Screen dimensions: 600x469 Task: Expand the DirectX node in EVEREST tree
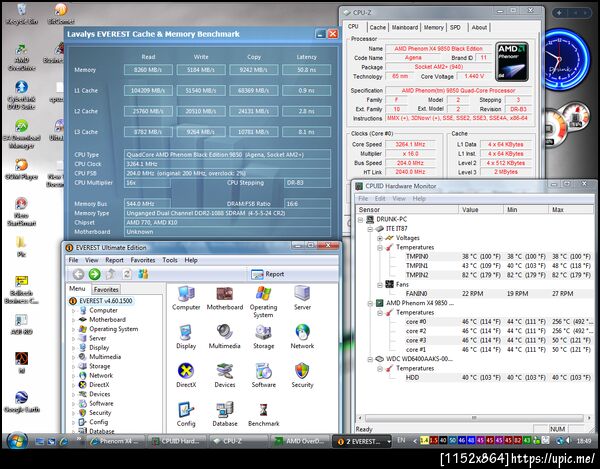[x=73, y=385]
